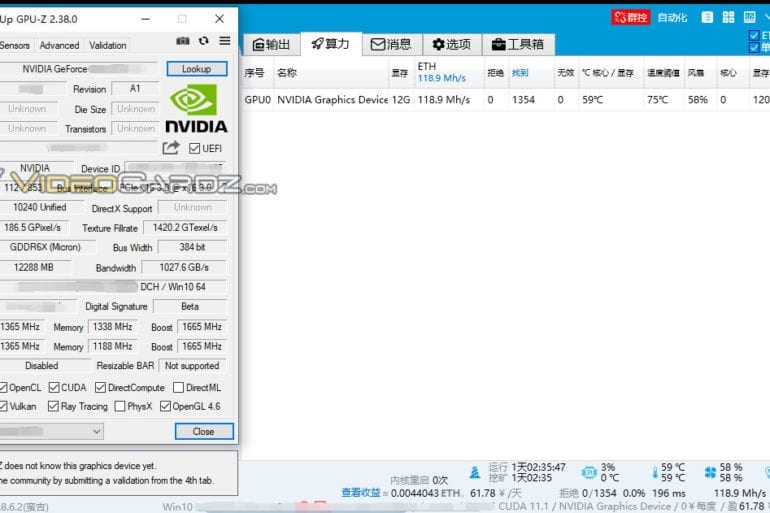Open the 输出 output tab
This screenshot has width=770, height=513.
click(x=271, y=45)
